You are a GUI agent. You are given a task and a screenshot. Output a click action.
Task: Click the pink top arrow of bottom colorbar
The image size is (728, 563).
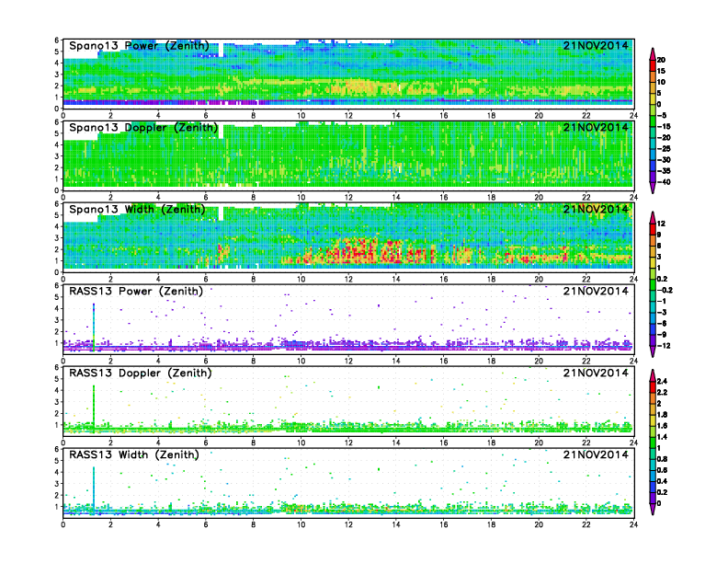pyautogui.click(x=653, y=374)
